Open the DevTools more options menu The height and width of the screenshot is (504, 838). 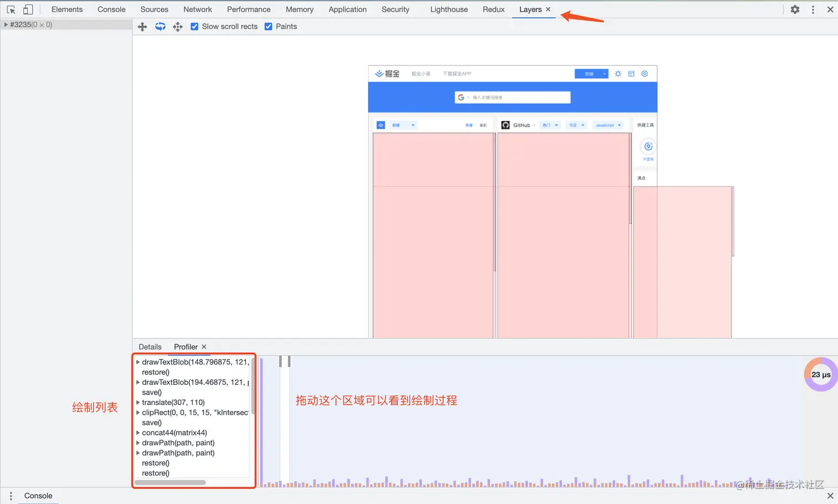[x=813, y=9]
